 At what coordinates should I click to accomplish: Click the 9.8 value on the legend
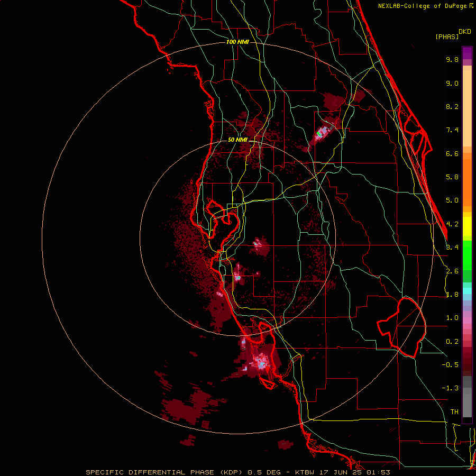(452, 59)
